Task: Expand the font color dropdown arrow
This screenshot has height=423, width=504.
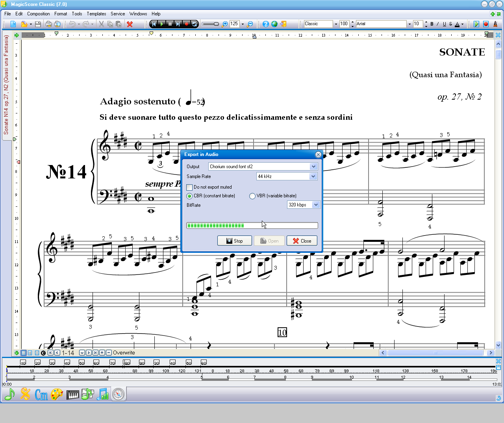Action: tap(462, 24)
